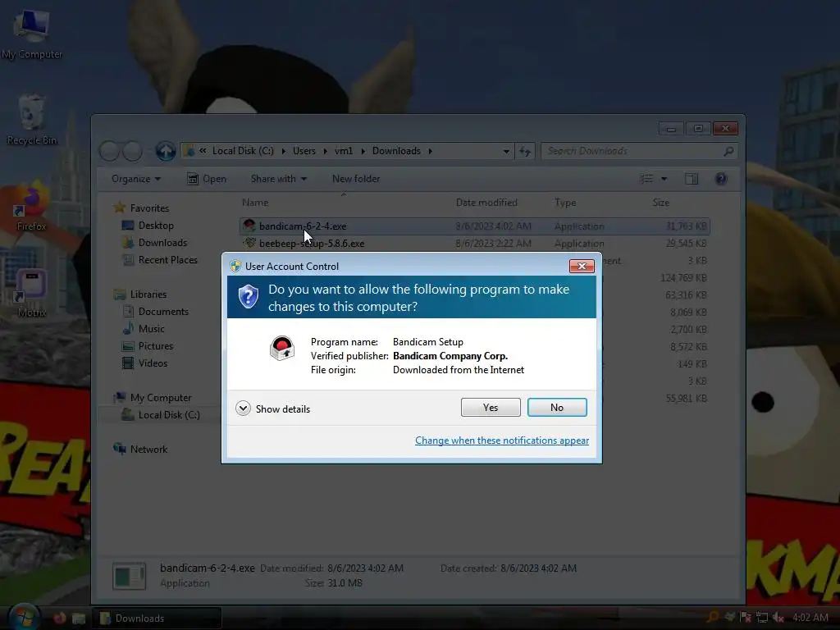Click Explorer folder pinned taskbar icon

[79, 619]
